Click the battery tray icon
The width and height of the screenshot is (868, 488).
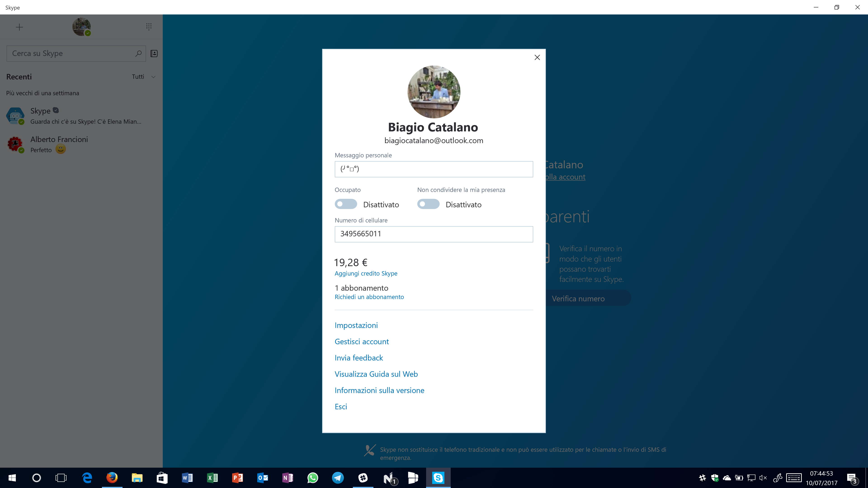pos(739,478)
